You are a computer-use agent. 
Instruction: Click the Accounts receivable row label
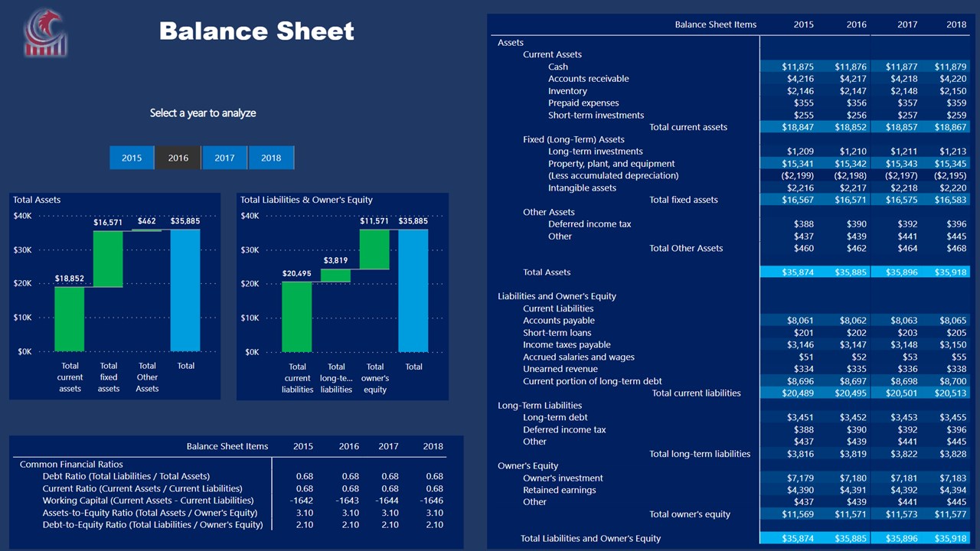pos(588,79)
